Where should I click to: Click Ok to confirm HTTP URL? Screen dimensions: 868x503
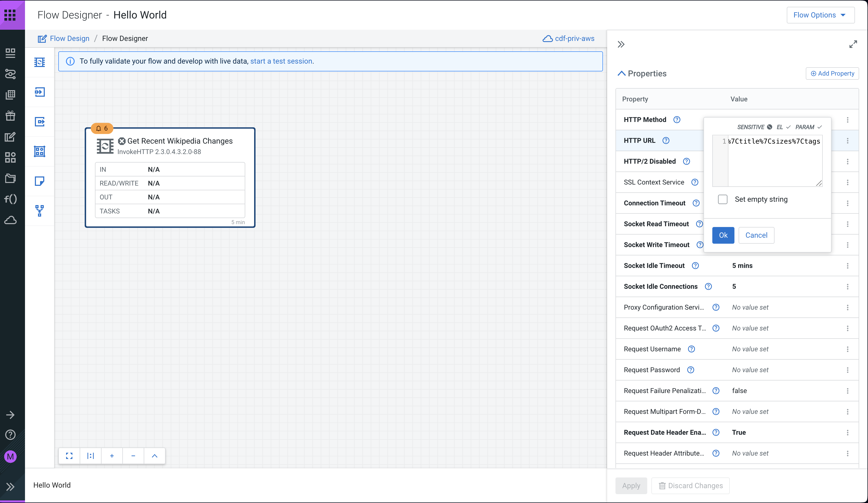coord(723,235)
